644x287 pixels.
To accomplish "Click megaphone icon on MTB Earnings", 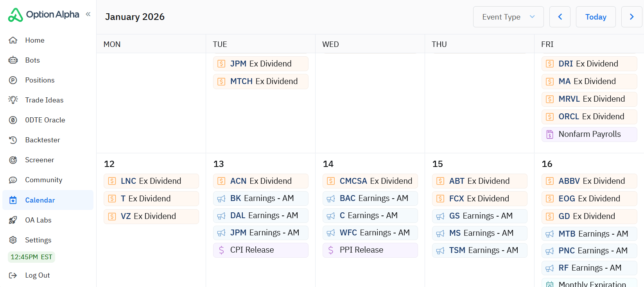I will tap(550, 234).
